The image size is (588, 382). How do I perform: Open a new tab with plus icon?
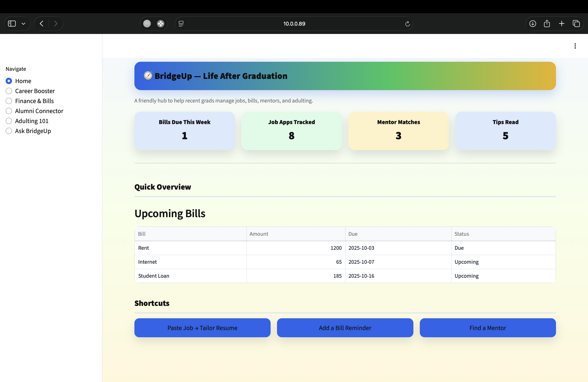pos(562,24)
